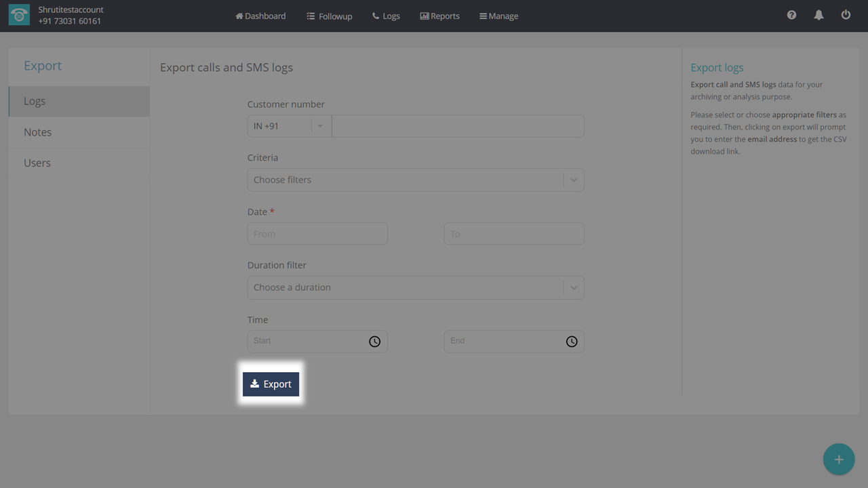The width and height of the screenshot is (868, 488).
Task: Go to Dashboard in the top menu
Action: [x=260, y=16]
